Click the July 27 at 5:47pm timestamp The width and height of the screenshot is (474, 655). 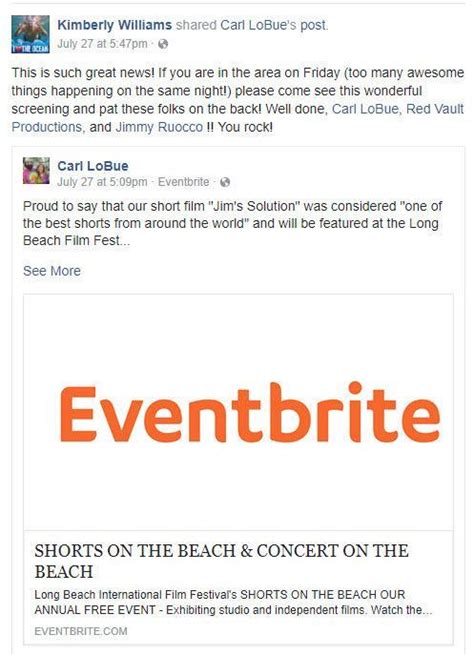pos(102,43)
